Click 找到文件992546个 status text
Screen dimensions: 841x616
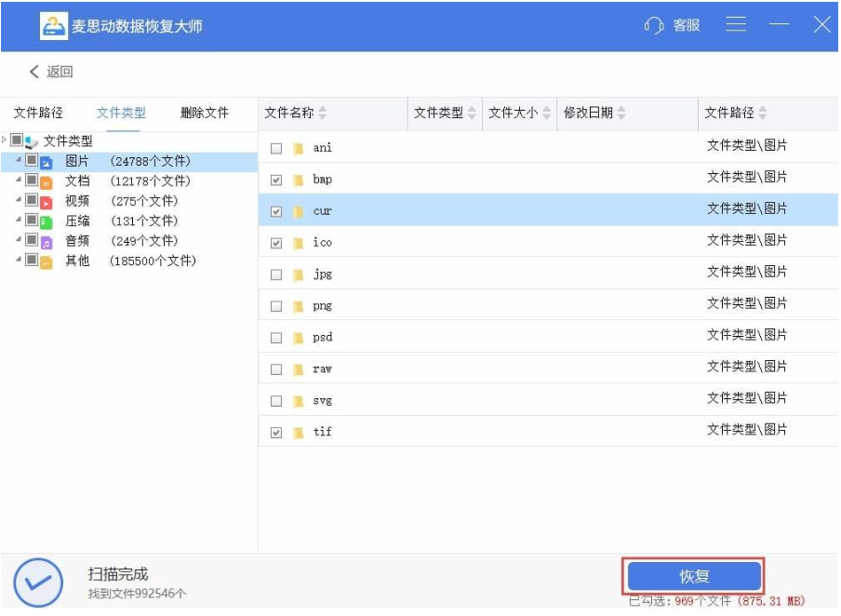pyautogui.click(x=138, y=594)
